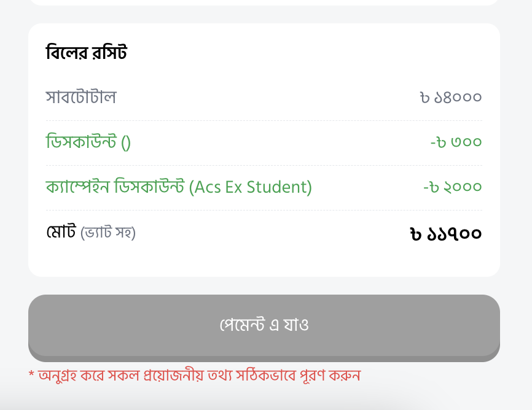Viewport: 532px width, 410px height.
Task: Click the bill receipt card background
Action: [x=264, y=150]
